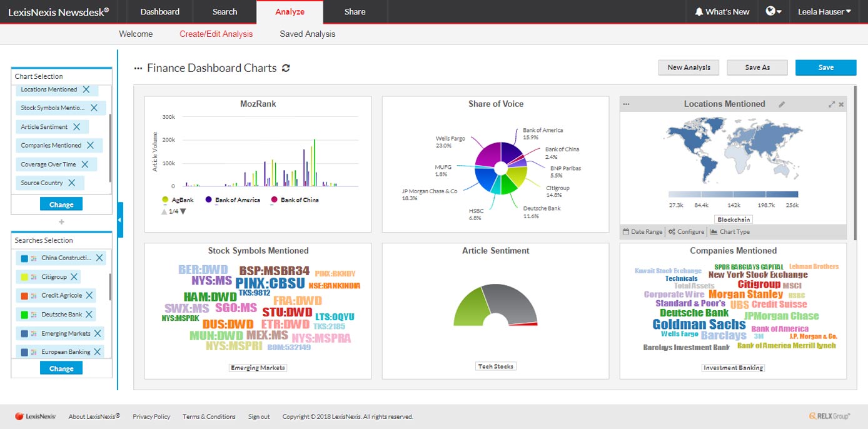Image resolution: width=868 pixels, height=429 pixels.
Task: Open the About LexisNexis link
Action: [94, 416]
